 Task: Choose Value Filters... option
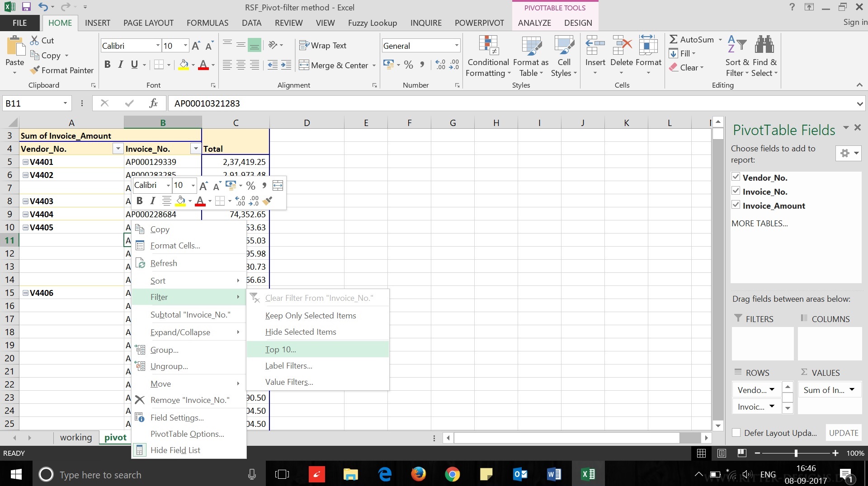pyautogui.click(x=318, y=382)
